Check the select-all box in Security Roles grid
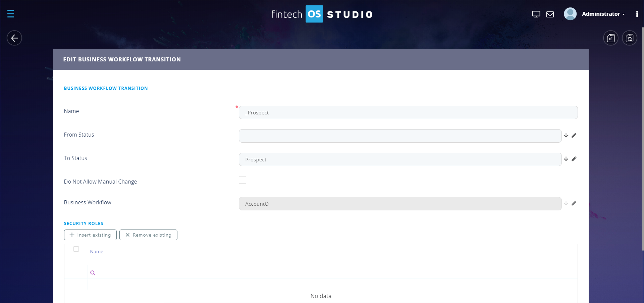Viewport: 644px width, 303px height. (x=76, y=249)
